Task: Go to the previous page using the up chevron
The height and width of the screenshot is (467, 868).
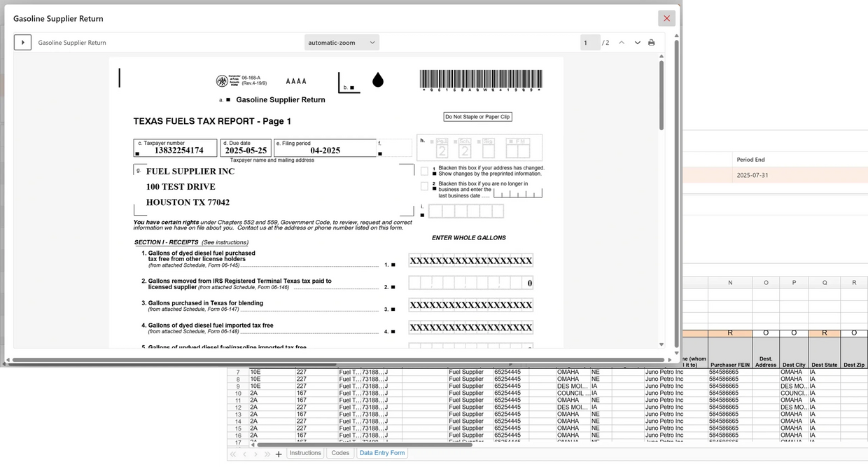Action: coord(620,42)
